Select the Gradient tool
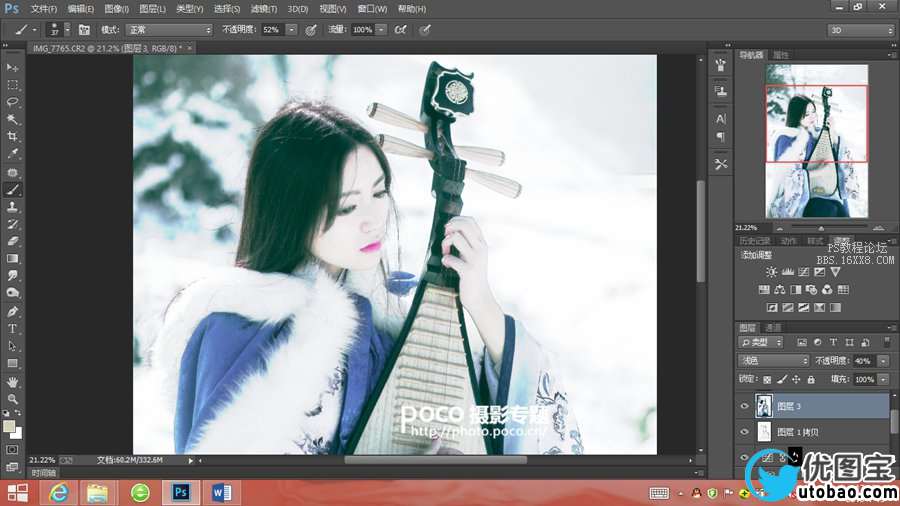 tap(12, 258)
